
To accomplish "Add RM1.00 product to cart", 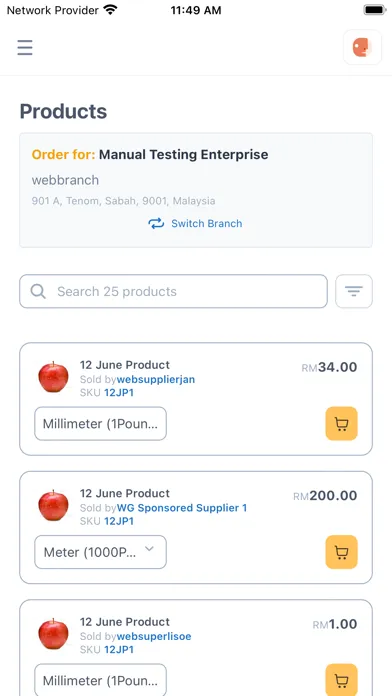I will coord(341,680).
